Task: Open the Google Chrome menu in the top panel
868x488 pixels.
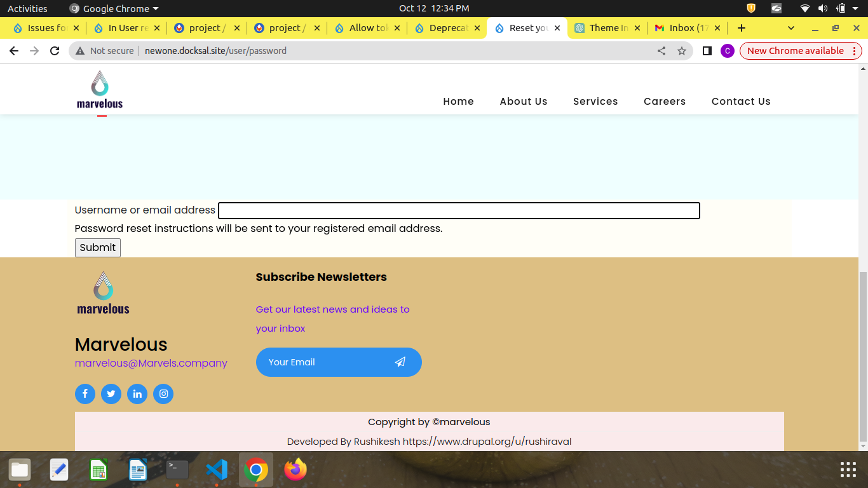Action: point(113,8)
